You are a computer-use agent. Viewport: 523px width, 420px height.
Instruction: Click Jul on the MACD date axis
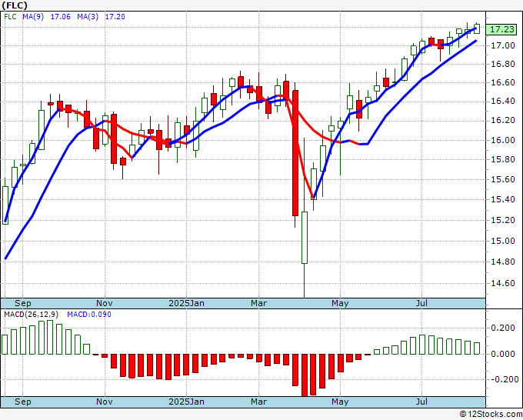click(421, 402)
